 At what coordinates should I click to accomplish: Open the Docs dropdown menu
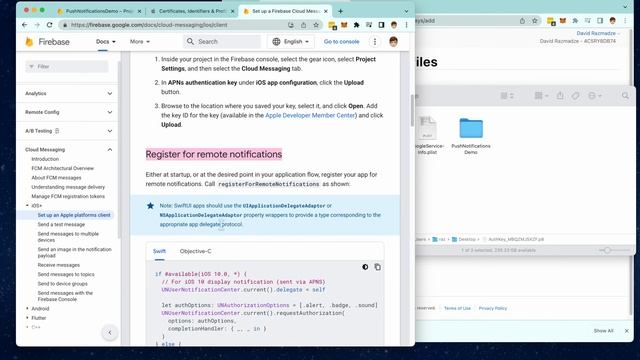coord(106,42)
